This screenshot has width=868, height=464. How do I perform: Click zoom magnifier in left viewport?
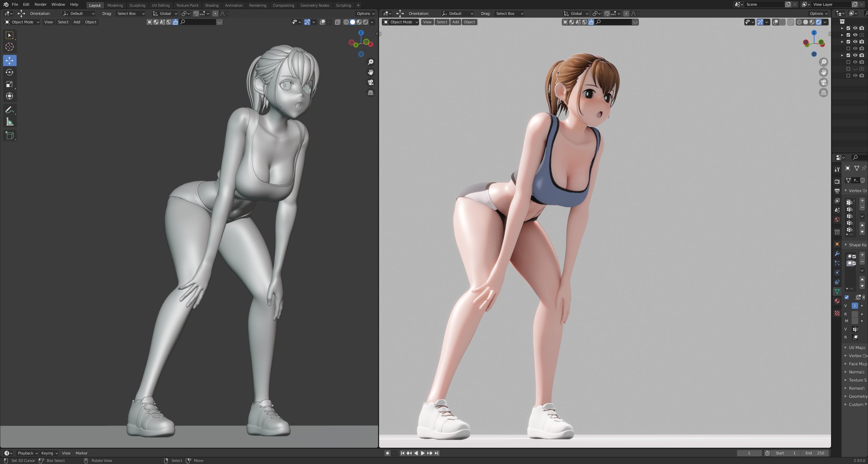click(x=371, y=62)
